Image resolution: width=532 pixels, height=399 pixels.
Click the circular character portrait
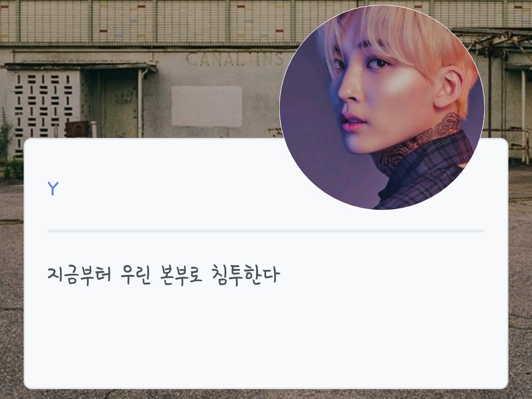(382, 107)
